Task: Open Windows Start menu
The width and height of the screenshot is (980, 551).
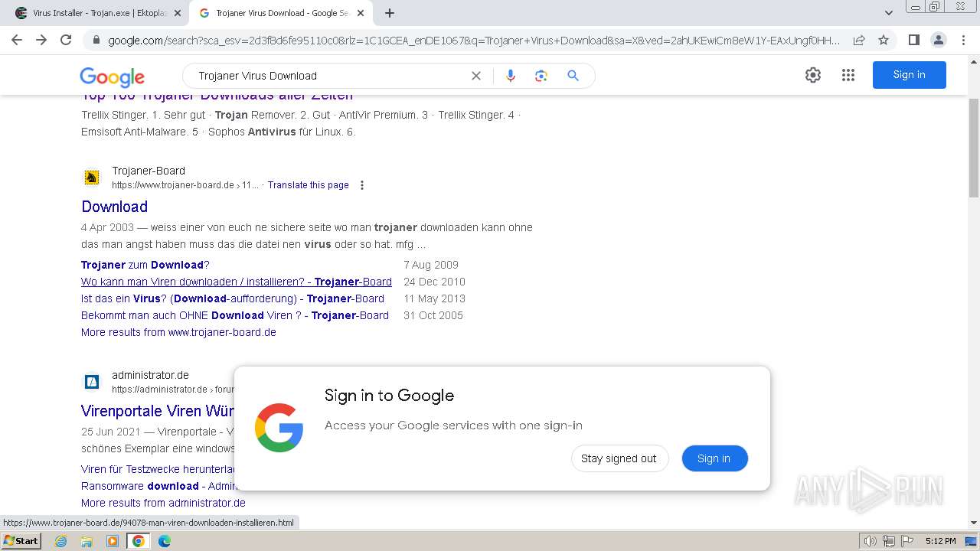Action: click(x=21, y=541)
